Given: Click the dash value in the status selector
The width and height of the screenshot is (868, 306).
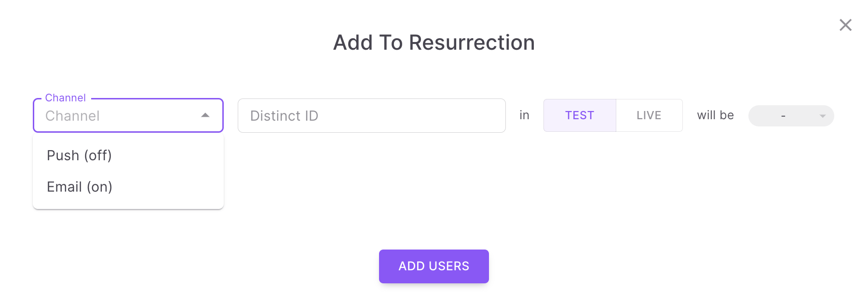Looking at the screenshot, I should coord(783,116).
